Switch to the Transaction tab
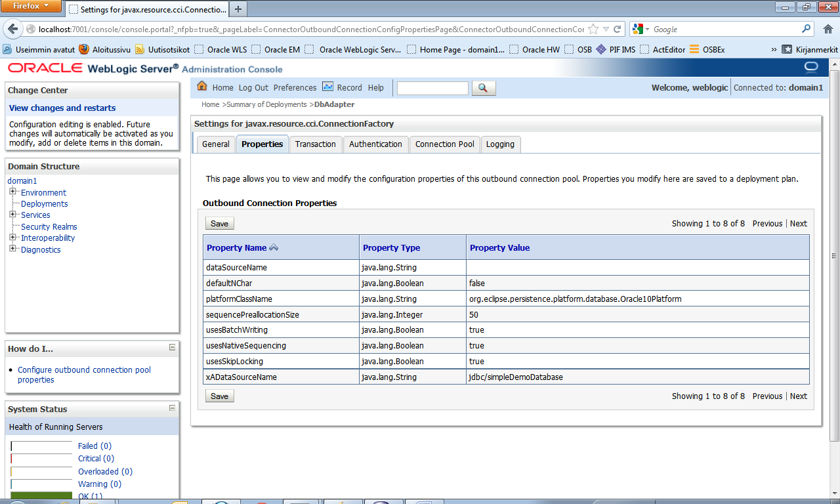The width and height of the screenshot is (840, 504). (316, 144)
